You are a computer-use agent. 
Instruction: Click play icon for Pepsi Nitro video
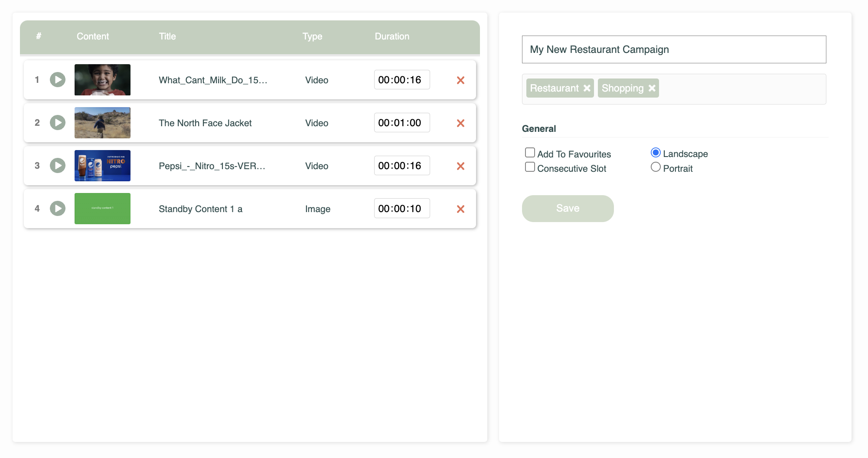pyautogui.click(x=58, y=166)
